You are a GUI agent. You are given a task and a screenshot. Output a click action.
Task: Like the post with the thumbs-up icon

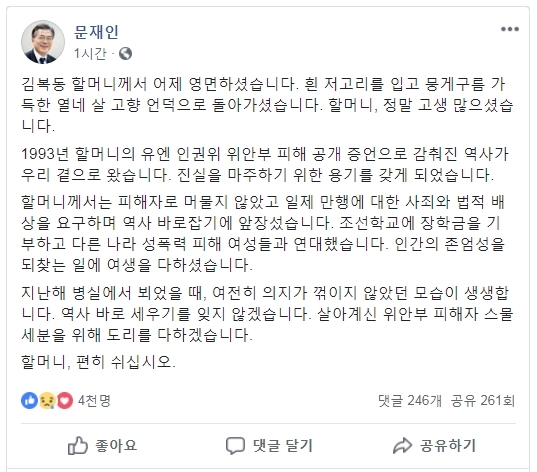coord(78,446)
